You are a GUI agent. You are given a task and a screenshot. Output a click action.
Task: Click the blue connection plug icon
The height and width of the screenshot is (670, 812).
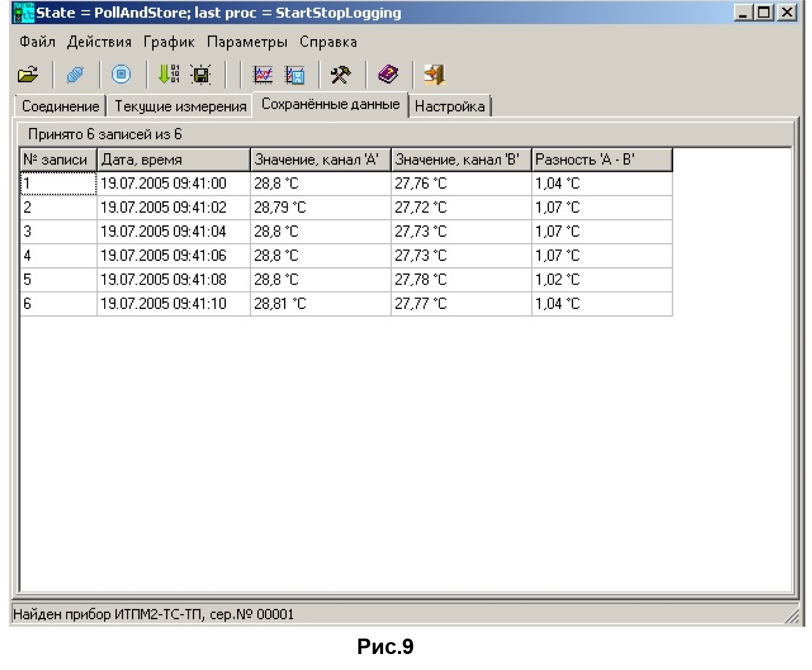[75, 75]
